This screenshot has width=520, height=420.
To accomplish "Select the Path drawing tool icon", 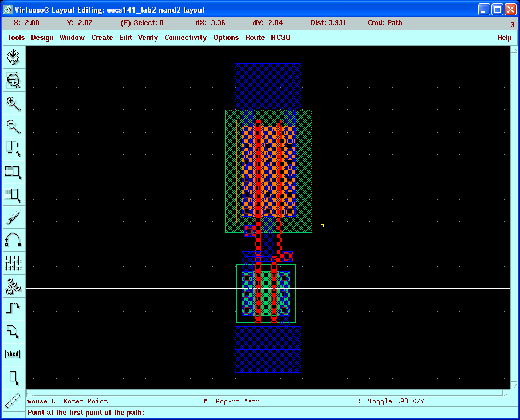I will click(13, 308).
